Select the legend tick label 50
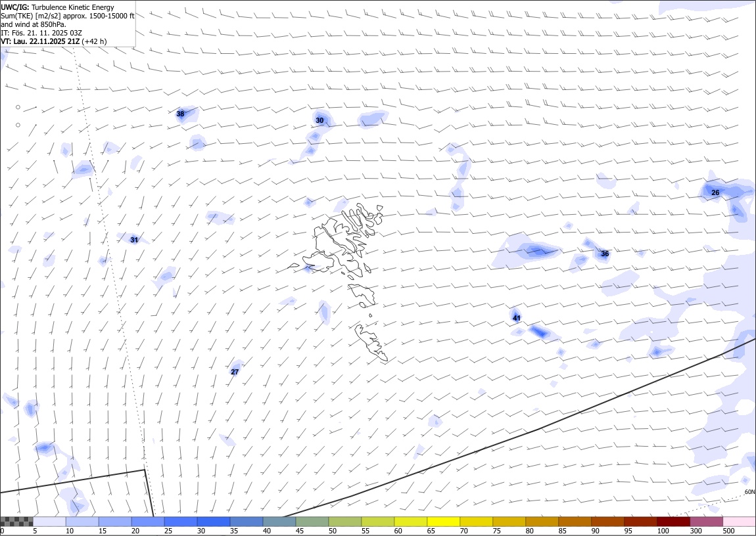Screen dimensions: 756x536 click(332, 531)
